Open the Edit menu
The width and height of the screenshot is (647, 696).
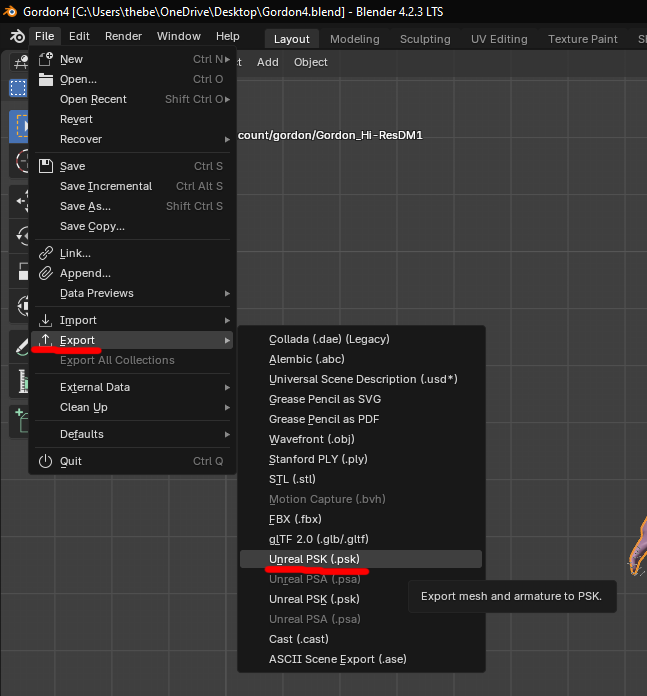pyautogui.click(x=79, y=36)
